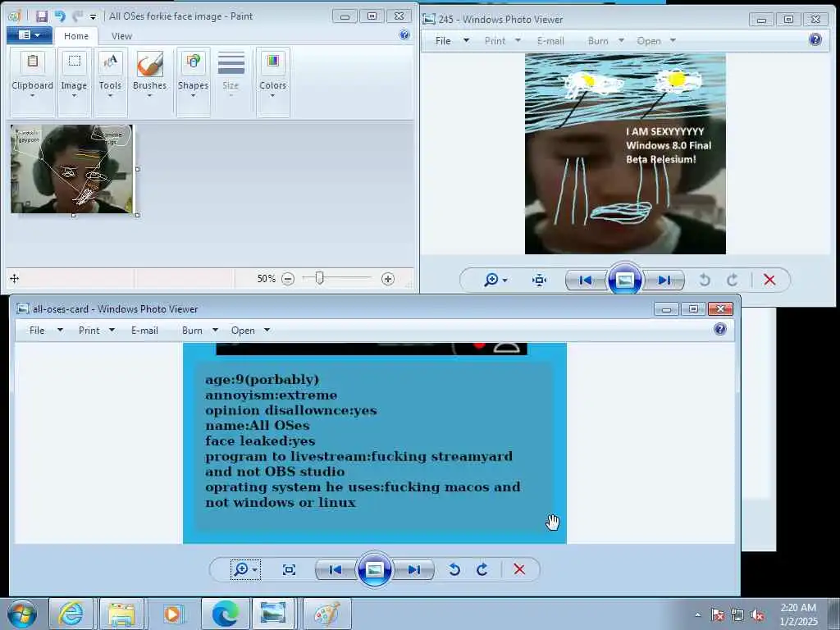Click Help icon in all-oses-card viewer

coord(720,329)
